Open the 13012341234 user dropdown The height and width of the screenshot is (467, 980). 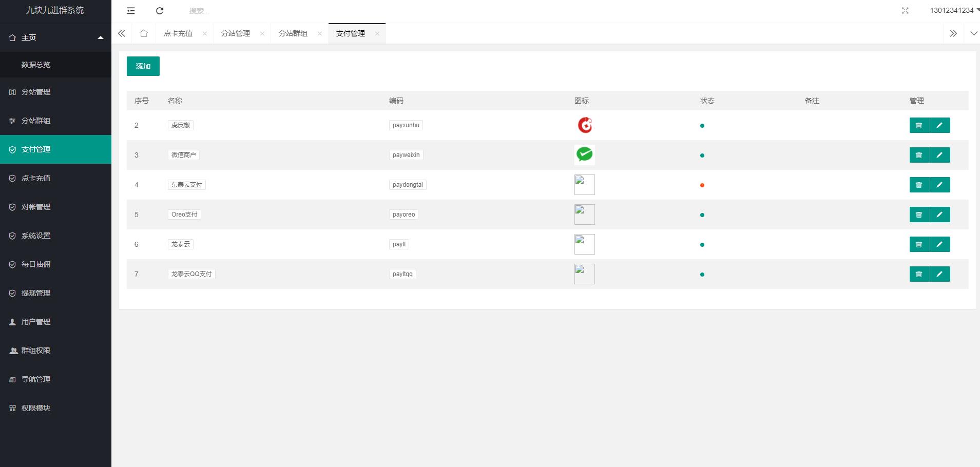tap(954, 10)
